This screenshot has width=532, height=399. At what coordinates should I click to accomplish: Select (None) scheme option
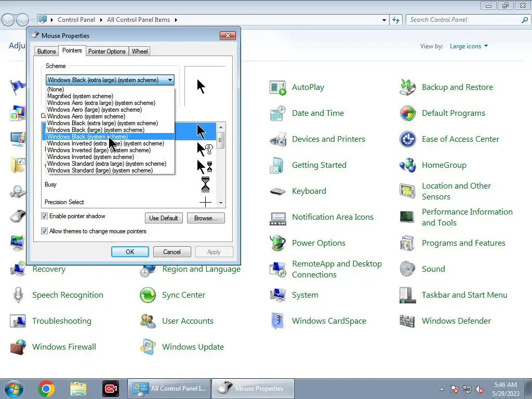pyautogui.click(x=110, y=89)
